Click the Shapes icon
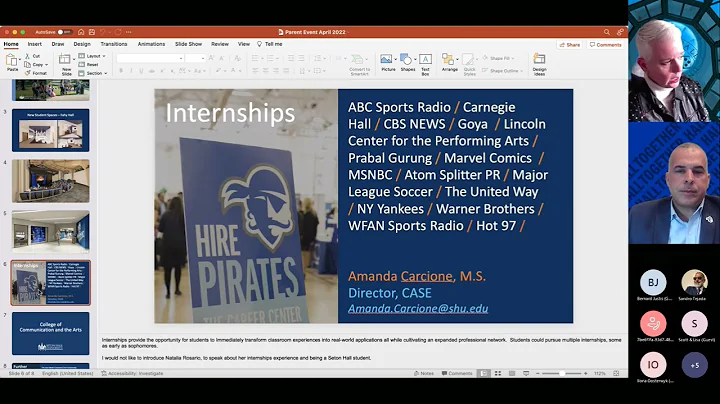 (x=406, y=59)
